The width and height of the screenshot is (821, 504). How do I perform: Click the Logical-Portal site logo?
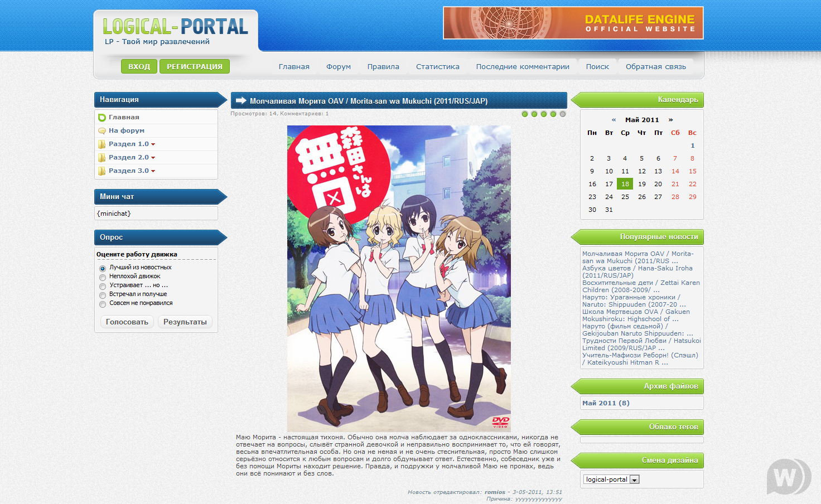coord(175,27)
